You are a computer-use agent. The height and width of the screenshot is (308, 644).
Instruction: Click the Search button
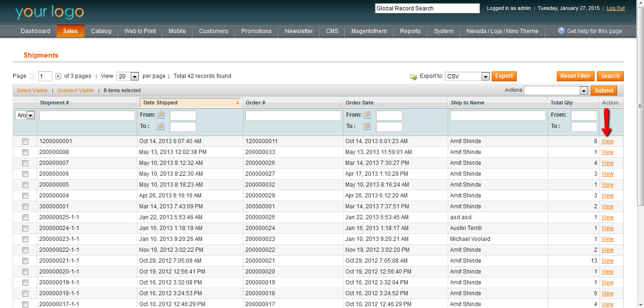[x=610, y=76]
